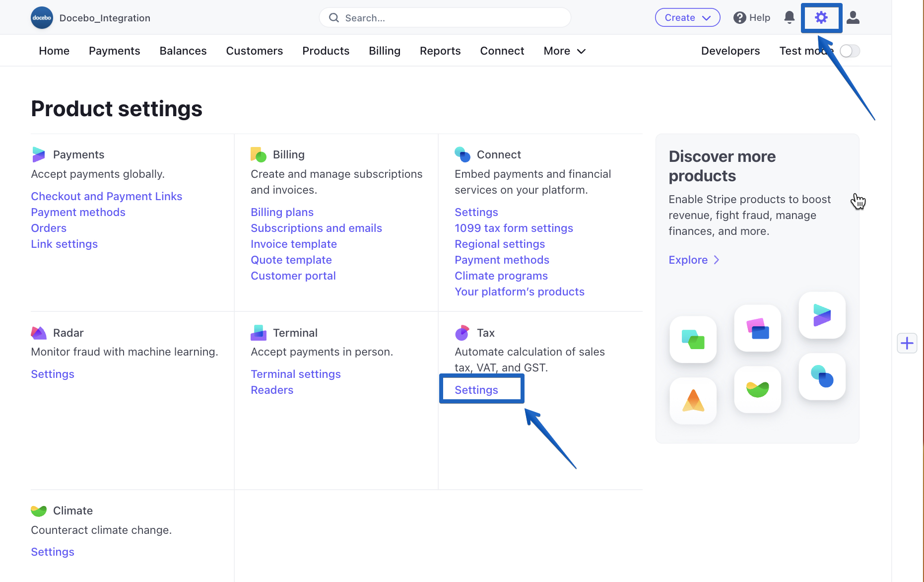Click the Tax section product icon

click(x=462, y=333)
